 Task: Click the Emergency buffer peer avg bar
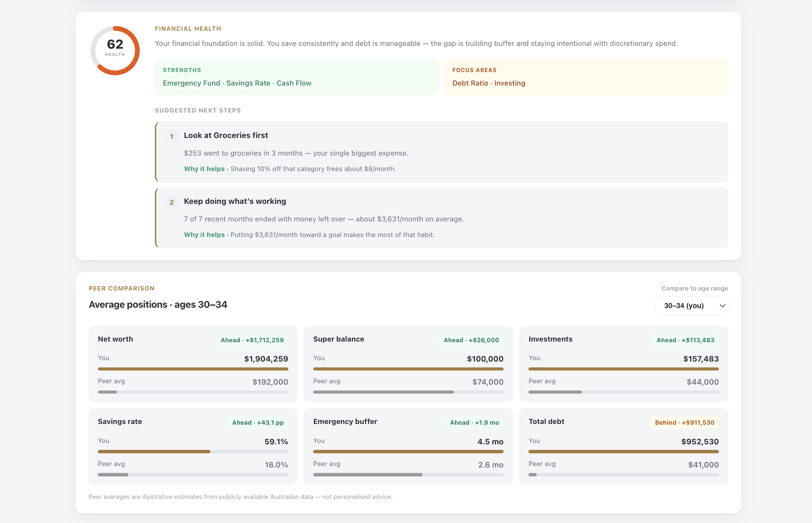tap(408, 475)
